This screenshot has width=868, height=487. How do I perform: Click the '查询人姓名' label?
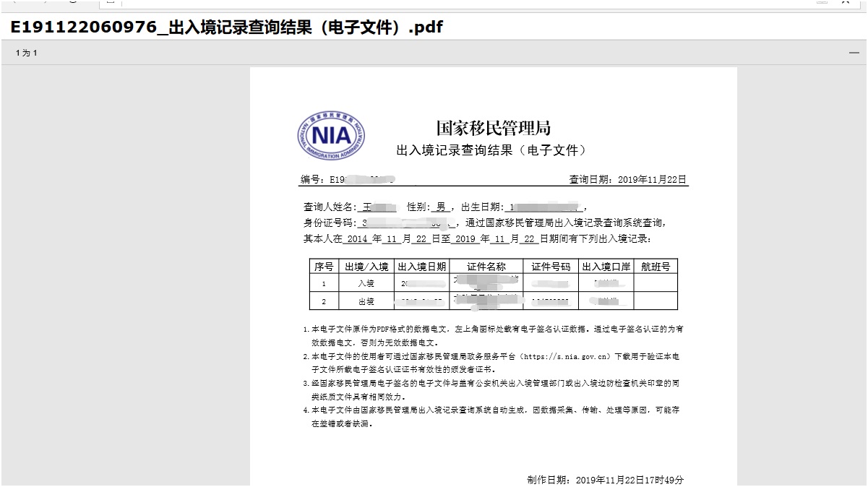tap(329, 207)
